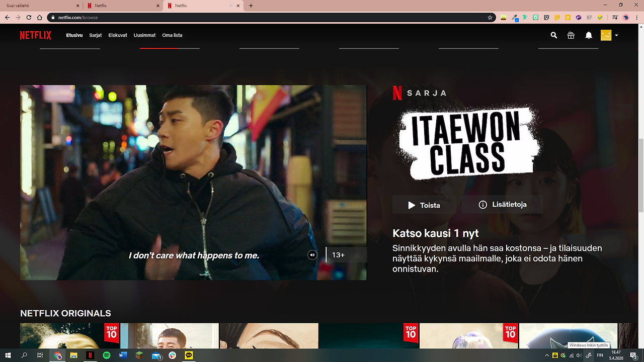Screen dimensions: 644x362
Task: Open Oma lista
Action: 172,36
